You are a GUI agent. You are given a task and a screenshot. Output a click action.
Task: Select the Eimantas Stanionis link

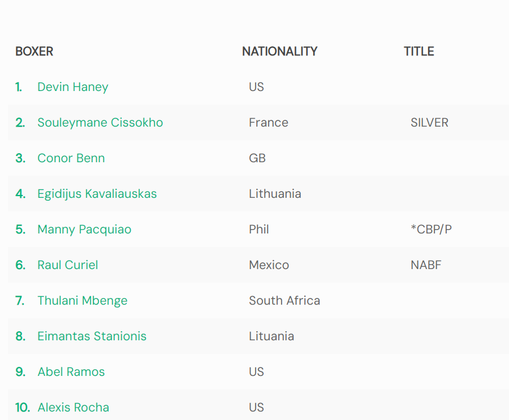92,336
